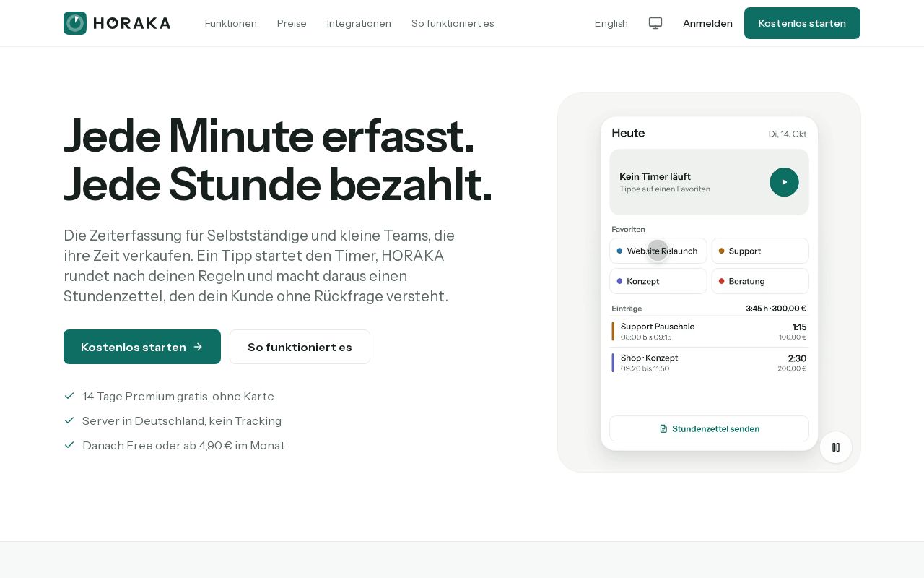Click the 2:30 duration value
Screen dimensions: 924x578
click(x=797, y=358)
